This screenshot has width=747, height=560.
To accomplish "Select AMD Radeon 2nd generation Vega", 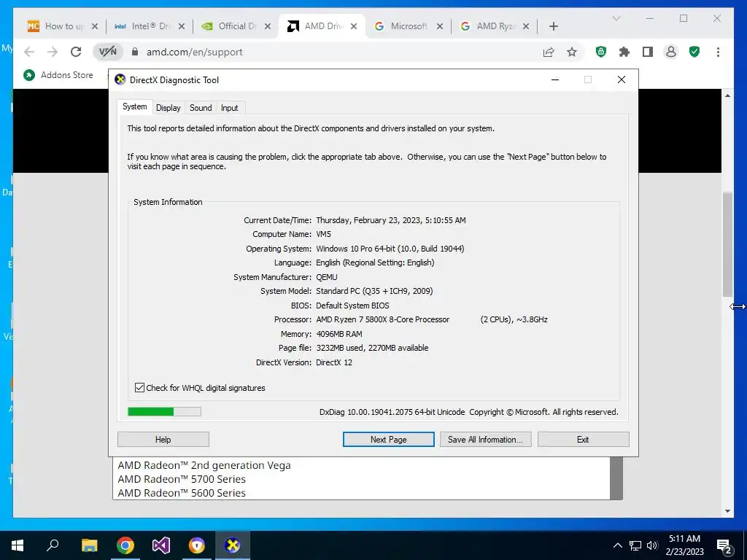I will pos(204,465).
